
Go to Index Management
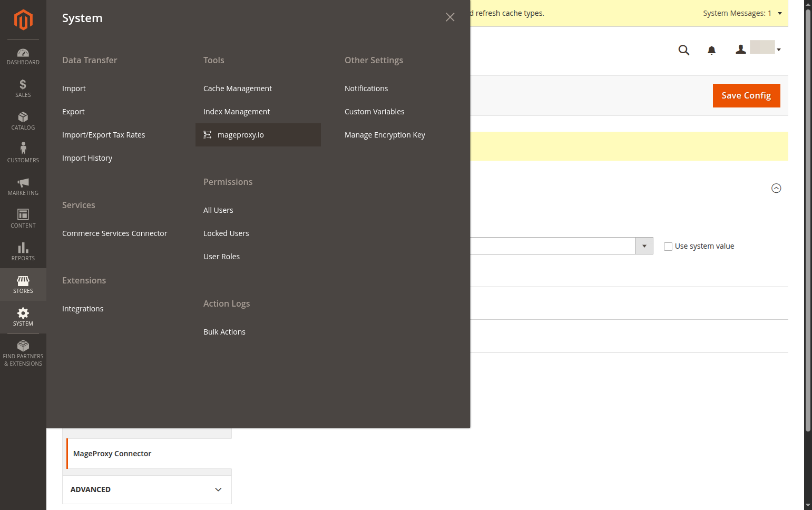coord(237,112)
